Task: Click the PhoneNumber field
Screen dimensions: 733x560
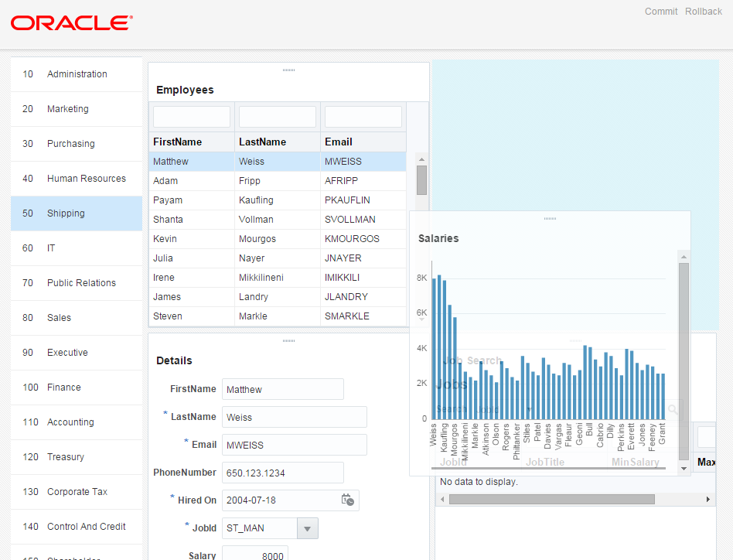Action: 283,473
